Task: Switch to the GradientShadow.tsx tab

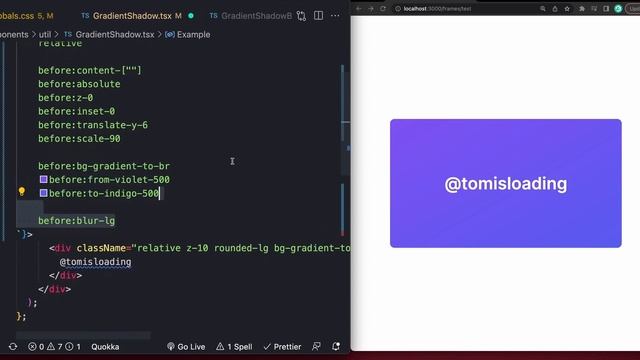Action: [x=132, y=16]
